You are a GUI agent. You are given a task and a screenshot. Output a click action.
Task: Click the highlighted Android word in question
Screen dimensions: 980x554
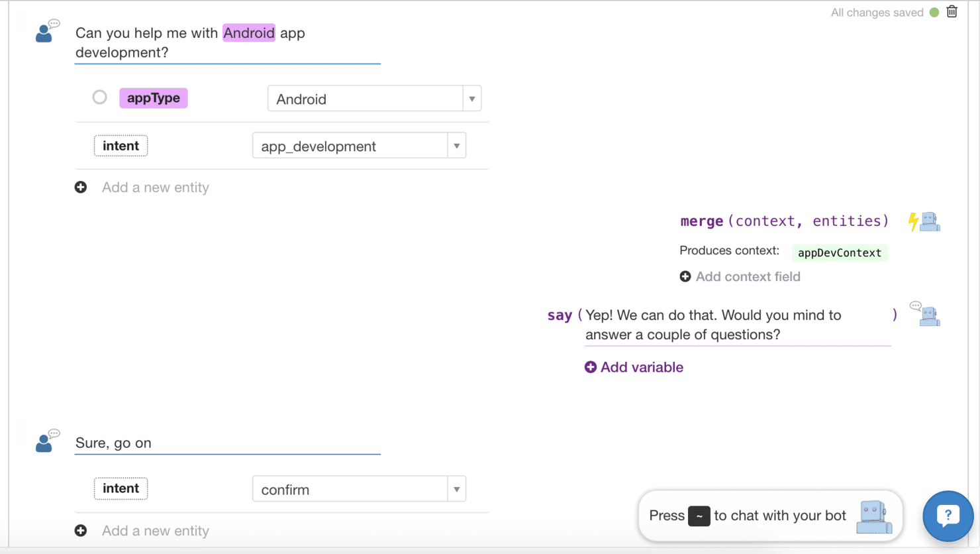pyautogui.click(x=249, y=33)
